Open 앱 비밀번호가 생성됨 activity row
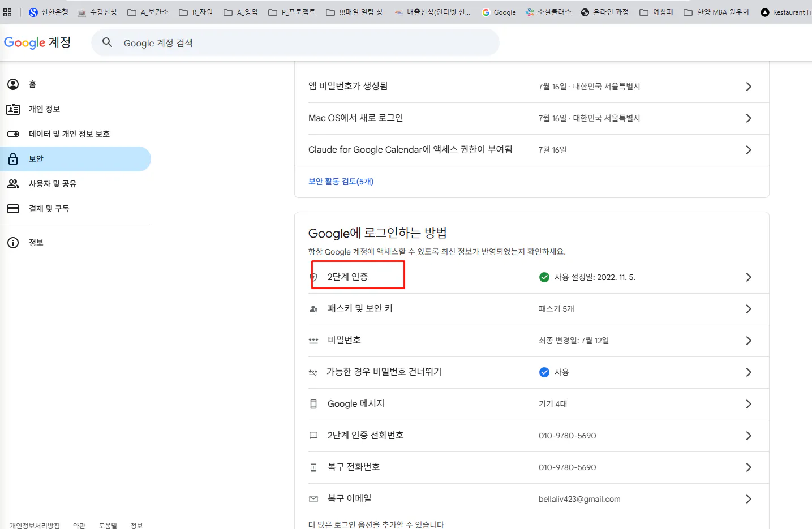812x529 pixels. point(532,87)
